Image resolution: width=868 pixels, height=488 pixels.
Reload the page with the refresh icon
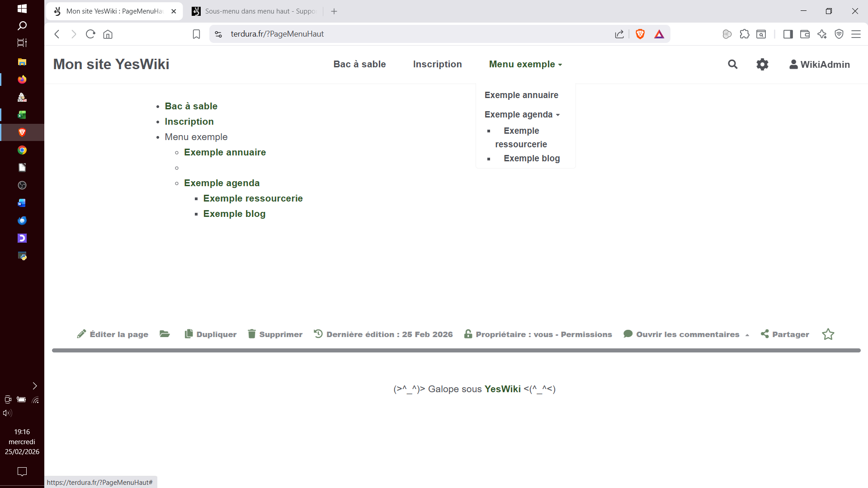[x=90, y=34]
